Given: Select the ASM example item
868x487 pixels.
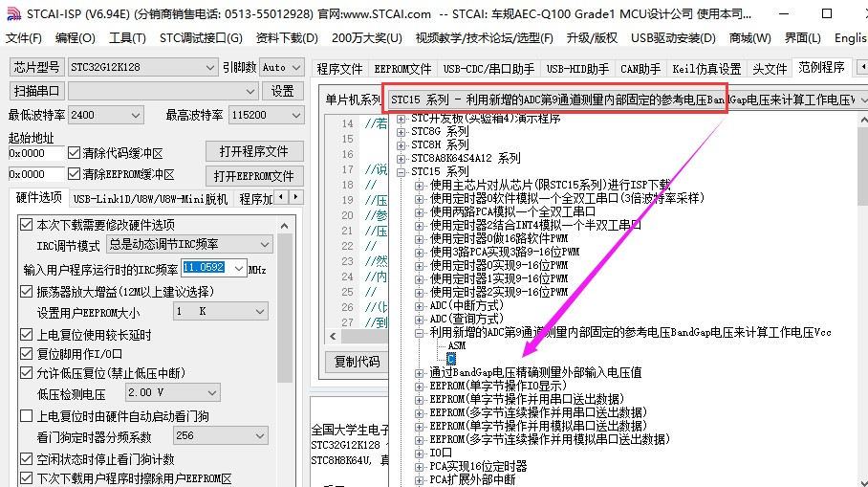Looking at the screenshot, I should [456, 345].
